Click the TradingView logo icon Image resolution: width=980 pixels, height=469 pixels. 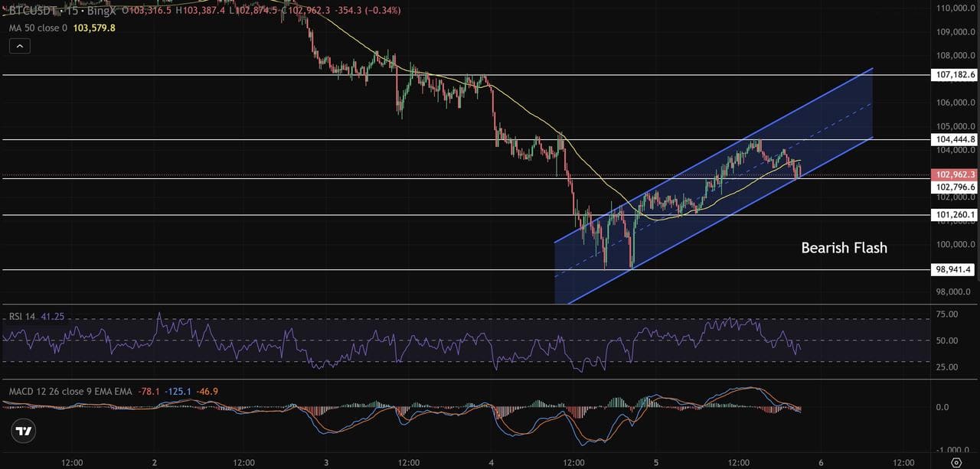coord(24,432)
